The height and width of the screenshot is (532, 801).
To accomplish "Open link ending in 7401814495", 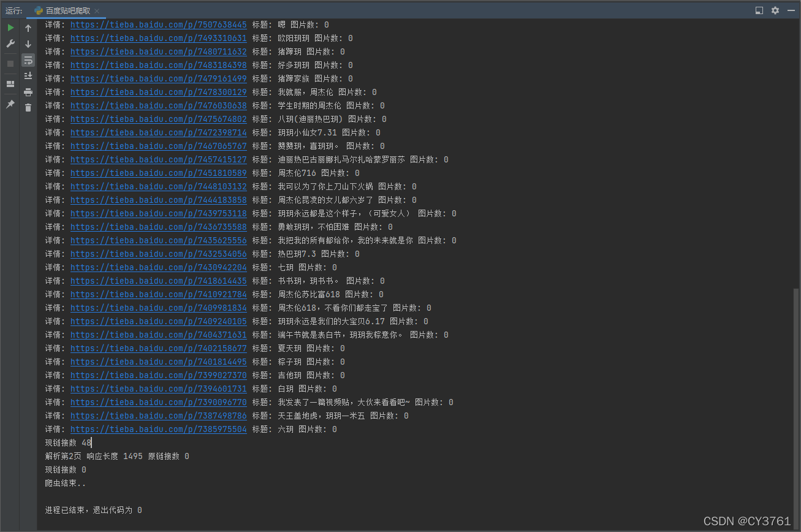I will click(x=159, y=362).
